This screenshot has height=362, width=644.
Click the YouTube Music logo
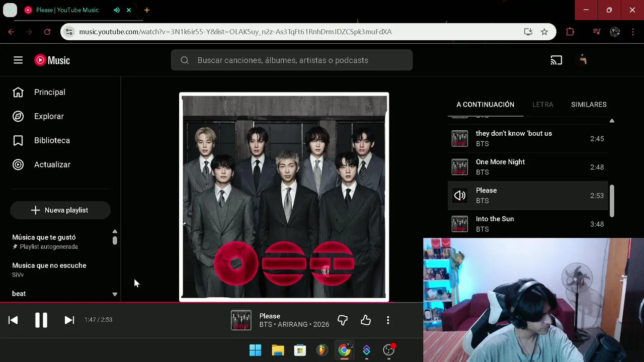pos(52,60)
